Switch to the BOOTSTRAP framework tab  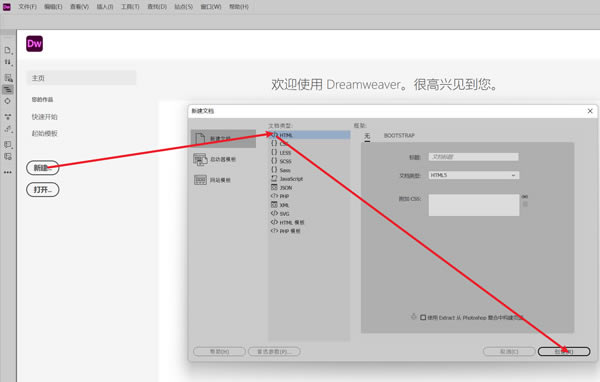(399, 135)
